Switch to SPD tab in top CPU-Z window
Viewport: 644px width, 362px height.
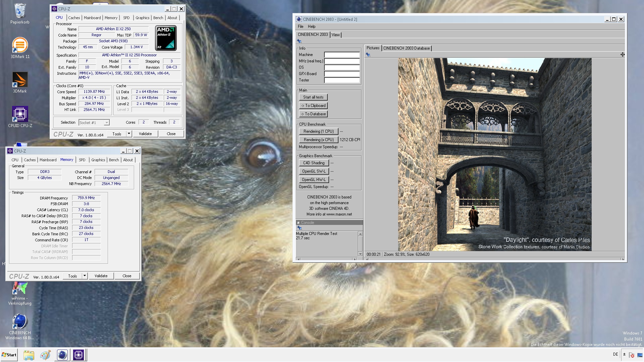(x=126, y=18)
